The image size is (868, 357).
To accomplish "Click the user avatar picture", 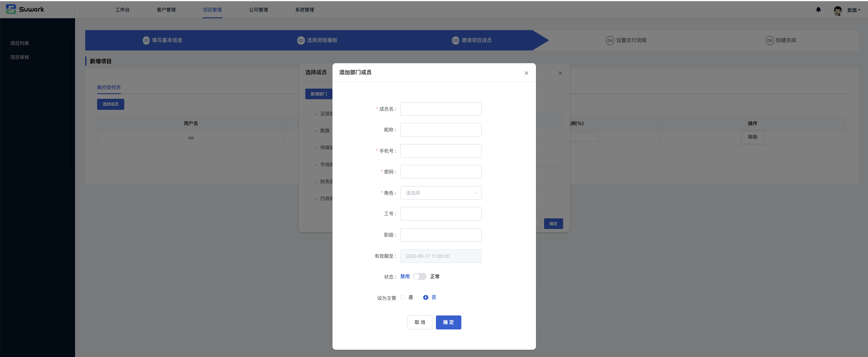I will (x=838, y=10).
